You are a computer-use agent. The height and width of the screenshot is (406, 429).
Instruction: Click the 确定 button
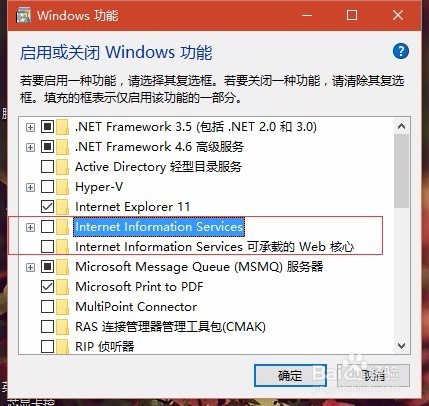click(290, 375)
